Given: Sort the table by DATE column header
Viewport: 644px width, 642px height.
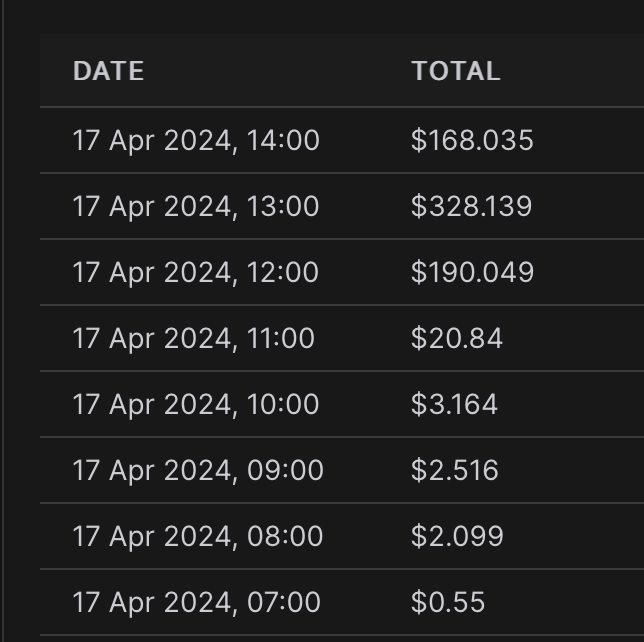Looking at the screenshot, I should click(108, 71).
